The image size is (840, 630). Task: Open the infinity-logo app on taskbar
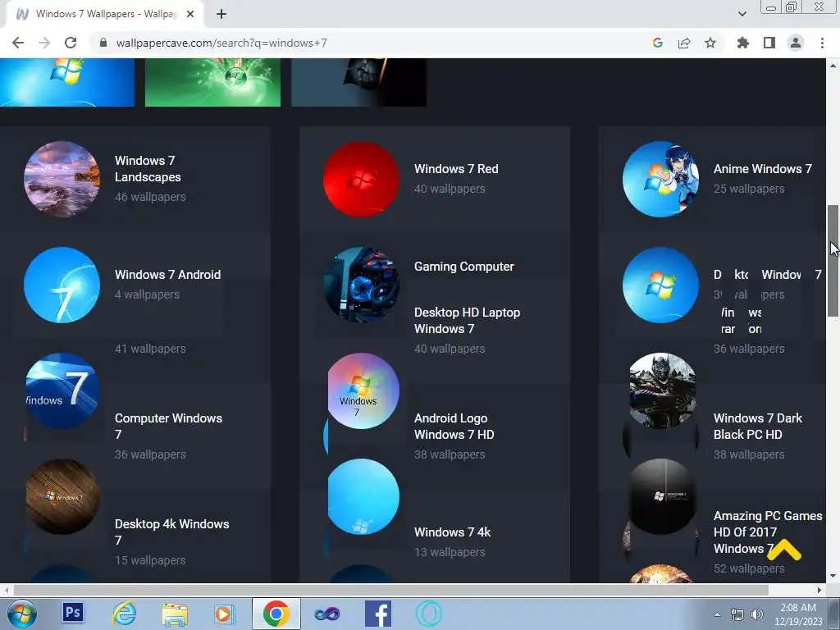click(x=326, y=614)
